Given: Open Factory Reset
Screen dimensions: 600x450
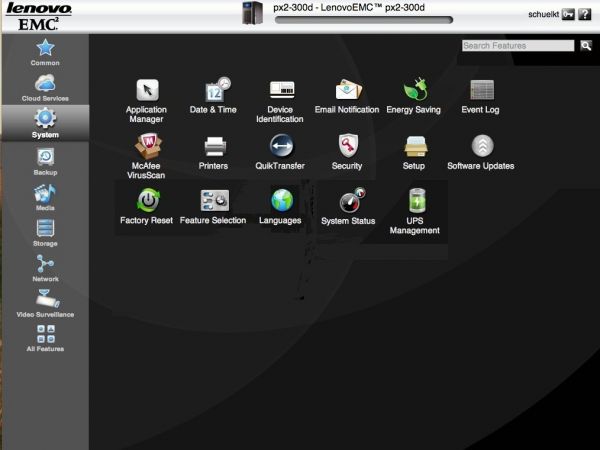Looking at the screenshot, I should point(147,206).
